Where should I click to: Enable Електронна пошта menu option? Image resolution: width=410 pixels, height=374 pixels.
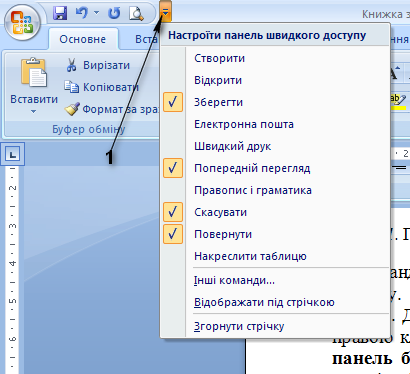[x=275, y=124]
